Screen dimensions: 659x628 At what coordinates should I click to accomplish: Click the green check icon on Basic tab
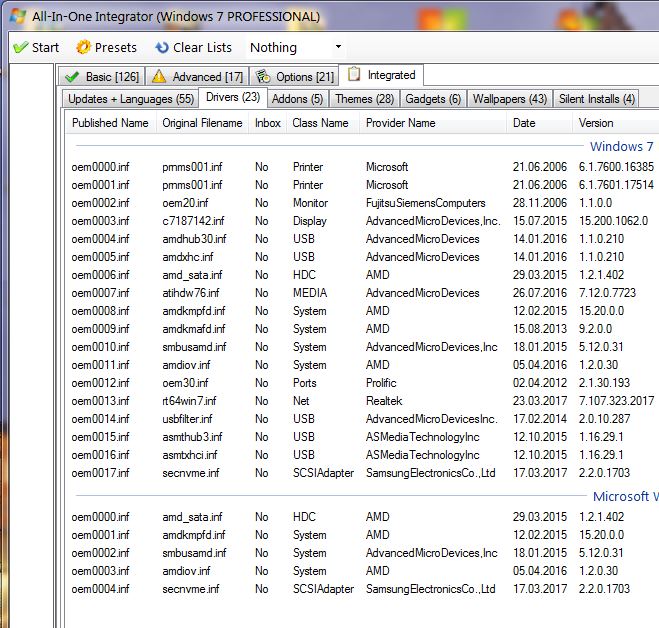(x=72, y=77)
